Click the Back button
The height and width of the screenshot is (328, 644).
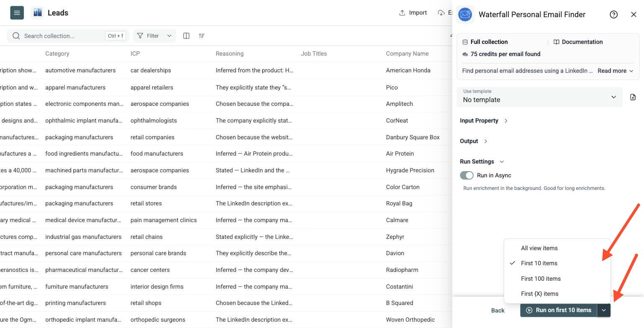point(497,310)
